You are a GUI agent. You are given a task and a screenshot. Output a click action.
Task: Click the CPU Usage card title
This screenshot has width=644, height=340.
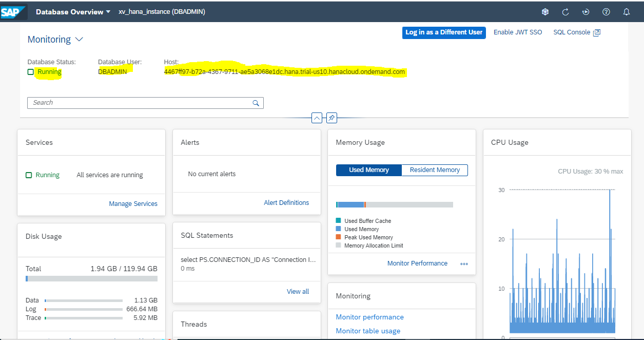click(510, 142)
